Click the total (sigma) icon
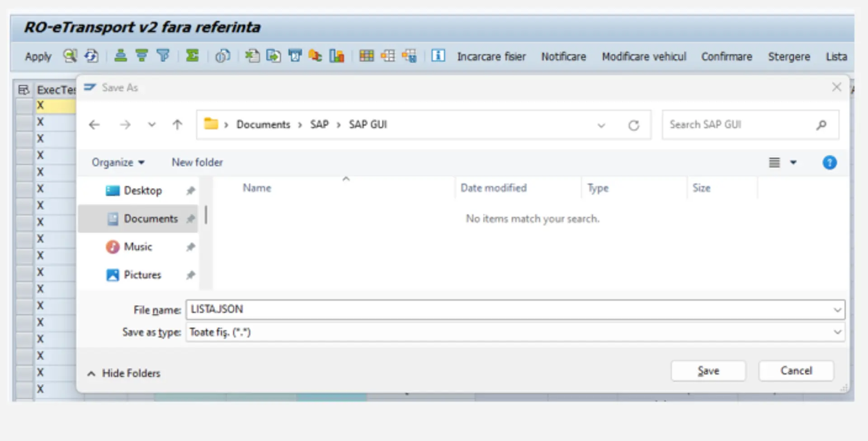Screen dimensions: 868x441 tap(192, 56)
